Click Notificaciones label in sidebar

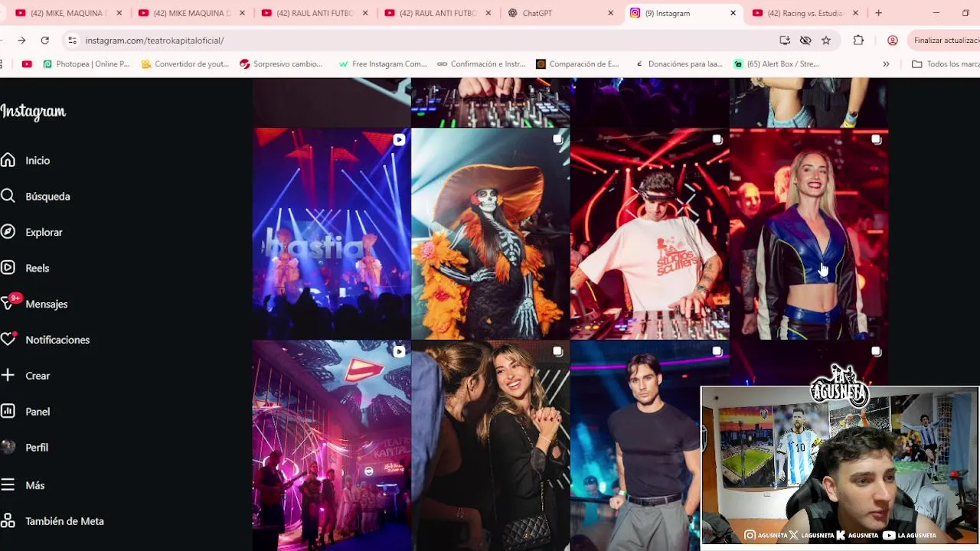click(x=57, y=340)
